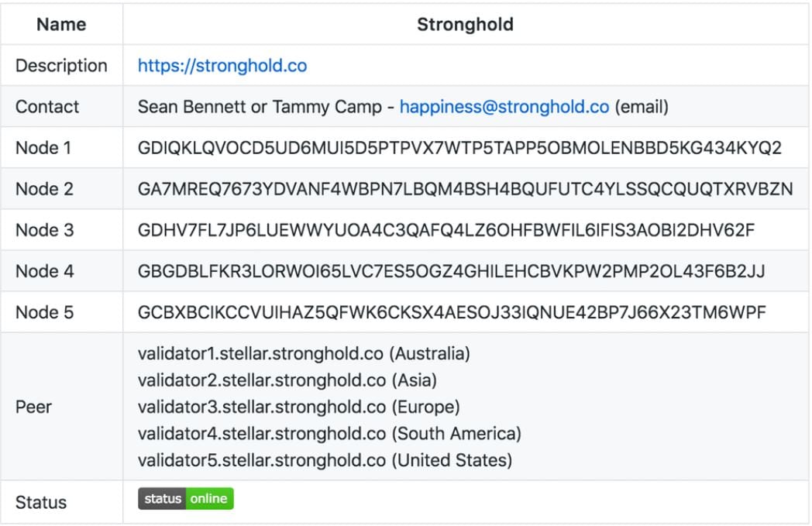Click the Node 3 public key

tap(446, 230)
